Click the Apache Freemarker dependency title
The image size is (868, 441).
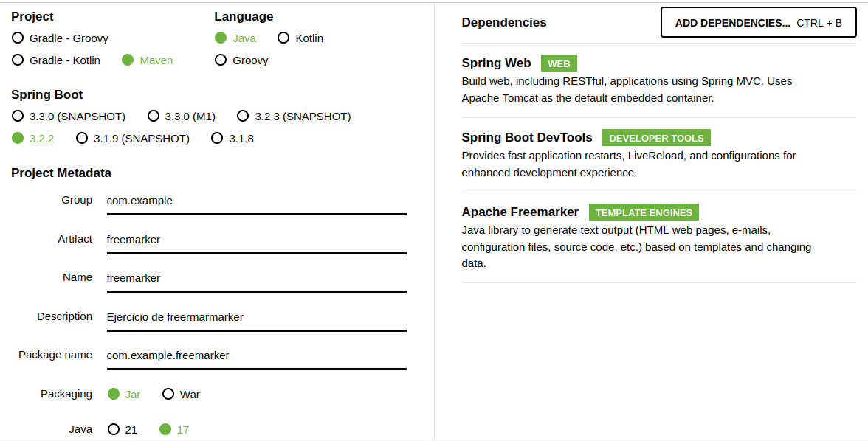(520, 212)
